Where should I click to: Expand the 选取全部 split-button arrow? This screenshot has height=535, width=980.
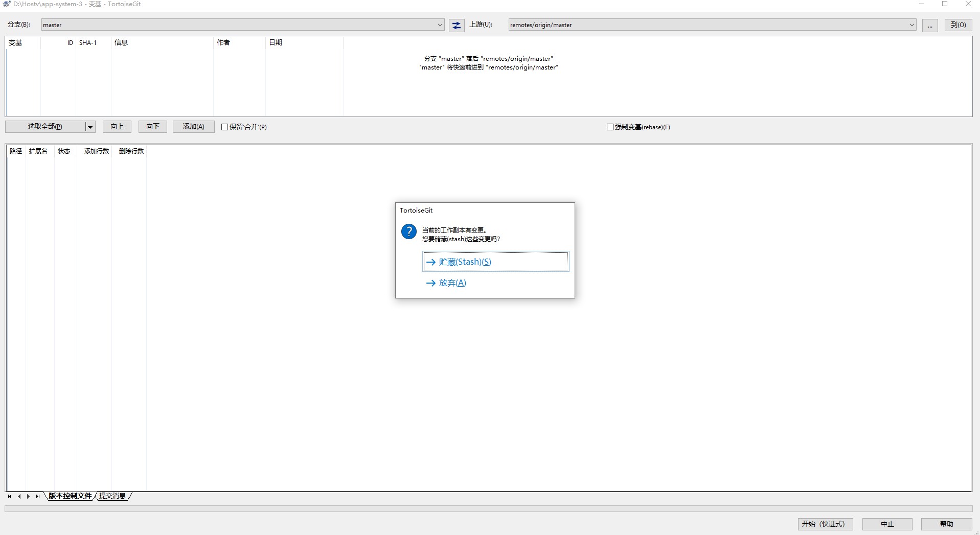click(90, 127)
